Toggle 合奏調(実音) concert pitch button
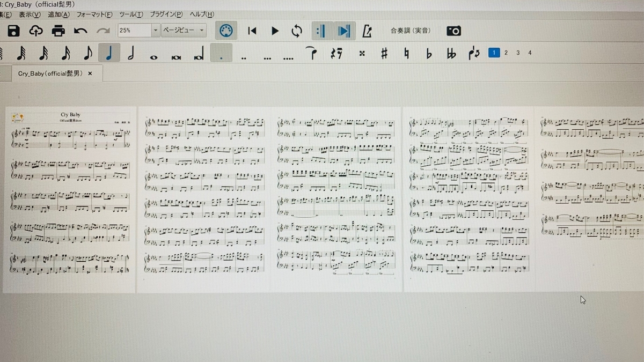This screenshot has width=644, height=362. coord(410,31)
